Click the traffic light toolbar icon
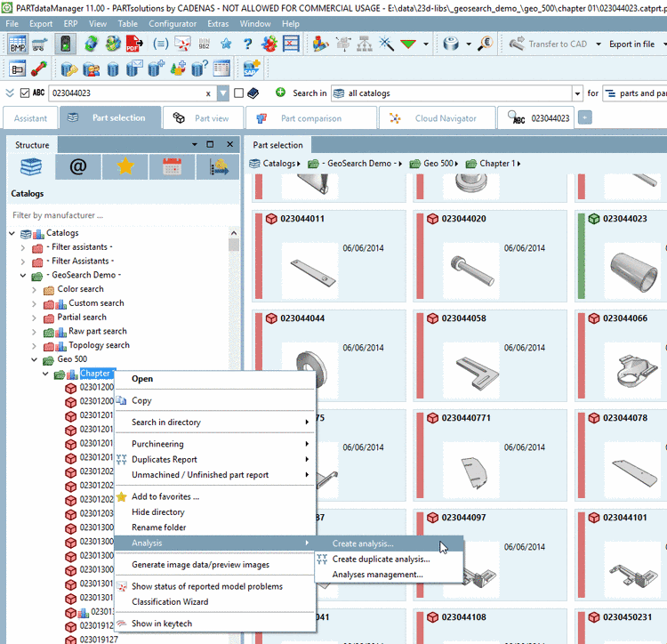This screenshot has height=644, width=667. [66, 44]
